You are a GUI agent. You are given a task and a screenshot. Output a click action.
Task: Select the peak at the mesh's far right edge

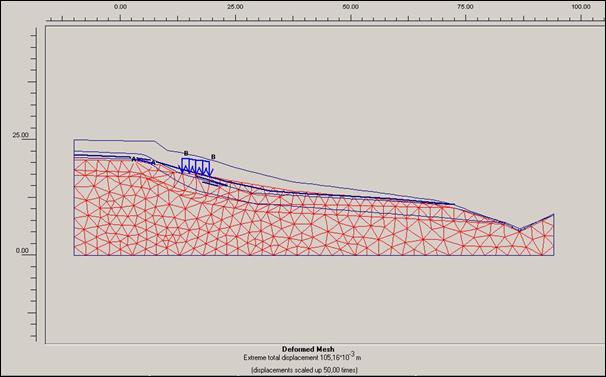(553, 214)
